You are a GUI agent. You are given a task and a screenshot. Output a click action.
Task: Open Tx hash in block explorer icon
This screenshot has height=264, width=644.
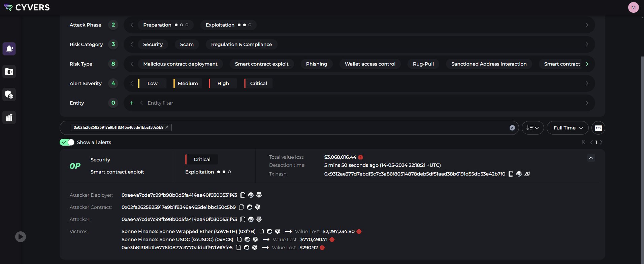tap(519, 174)
